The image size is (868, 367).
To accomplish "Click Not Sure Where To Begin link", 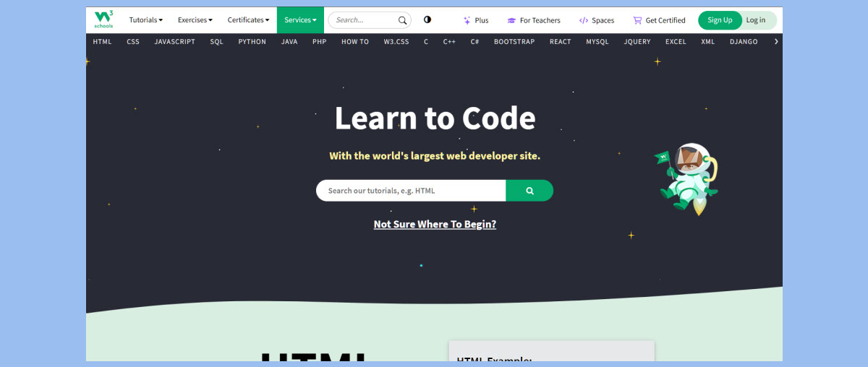I will click(435, 224).
